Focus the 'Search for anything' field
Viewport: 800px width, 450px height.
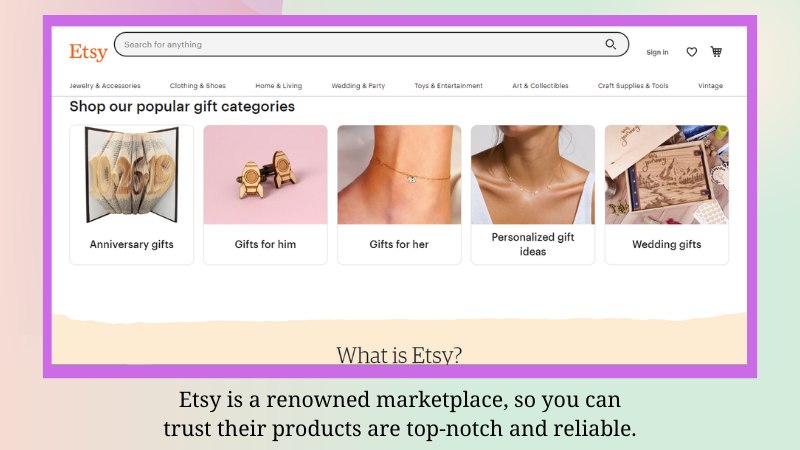[x=371, y=44]
